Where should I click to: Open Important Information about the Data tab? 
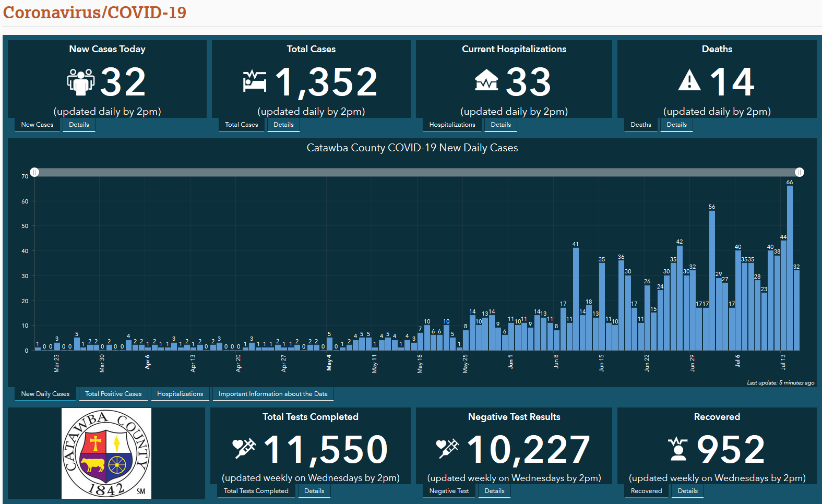pyautogui.click(x=273, y=394)
